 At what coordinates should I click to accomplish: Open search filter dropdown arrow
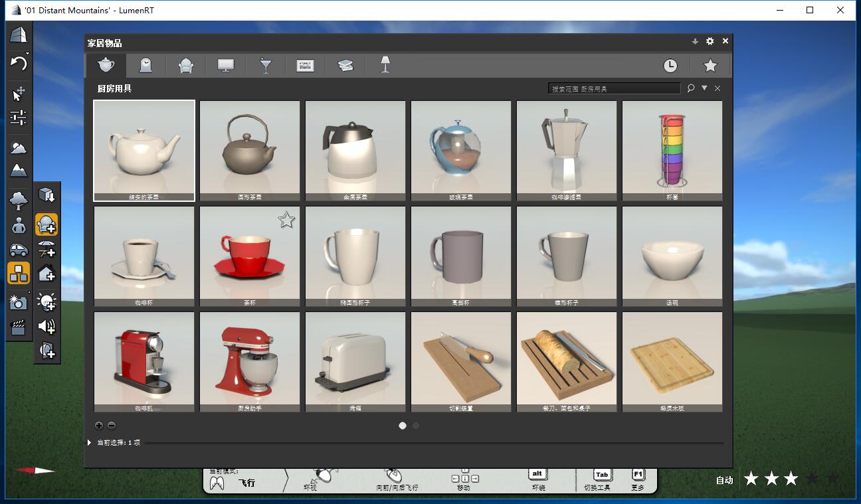(x=704, y=88)
